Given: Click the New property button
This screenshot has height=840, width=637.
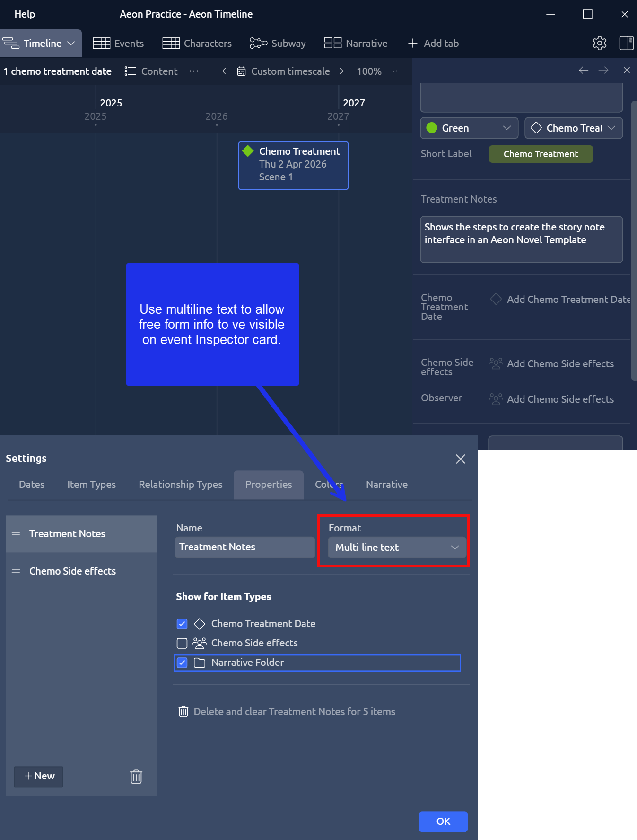Looking at the screenshot, I should point(39,776).
